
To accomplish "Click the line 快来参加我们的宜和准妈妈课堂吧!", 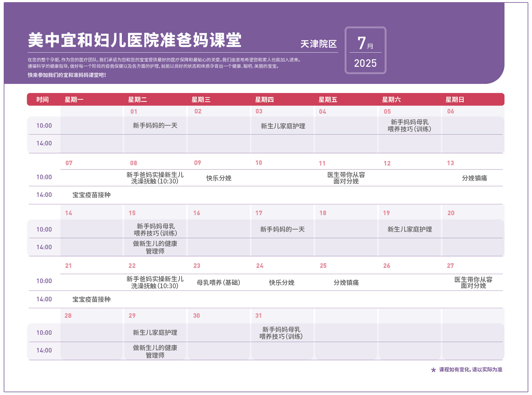I will click(67, 75).
